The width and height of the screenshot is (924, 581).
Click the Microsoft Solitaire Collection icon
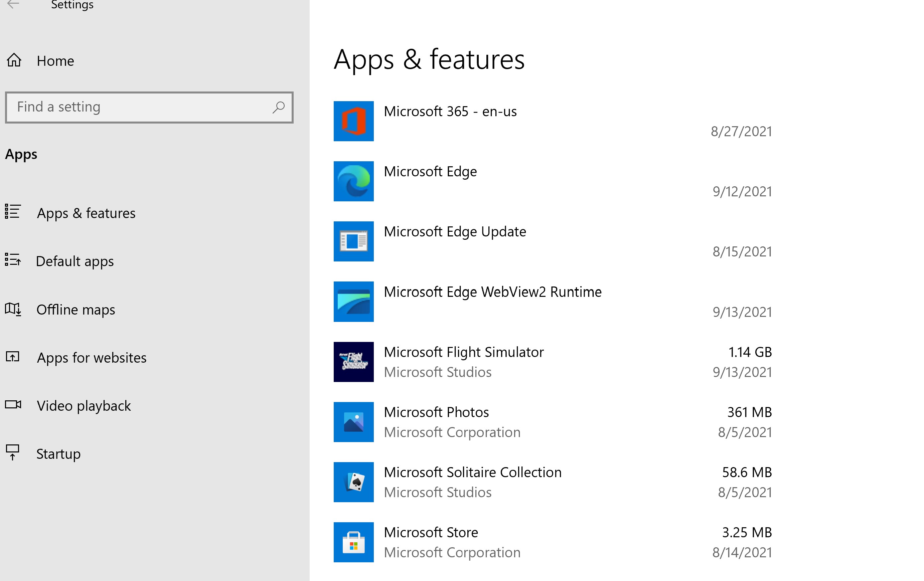pyautogui.click(x=353, y=482)
